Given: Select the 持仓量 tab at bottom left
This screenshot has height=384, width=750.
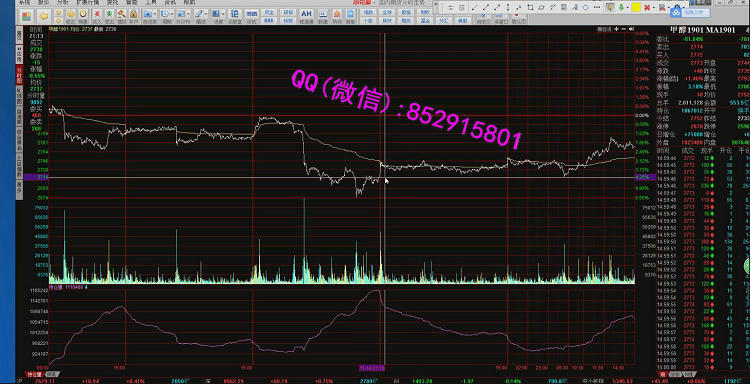Looking at the screenshot, I should pos(34,374).
